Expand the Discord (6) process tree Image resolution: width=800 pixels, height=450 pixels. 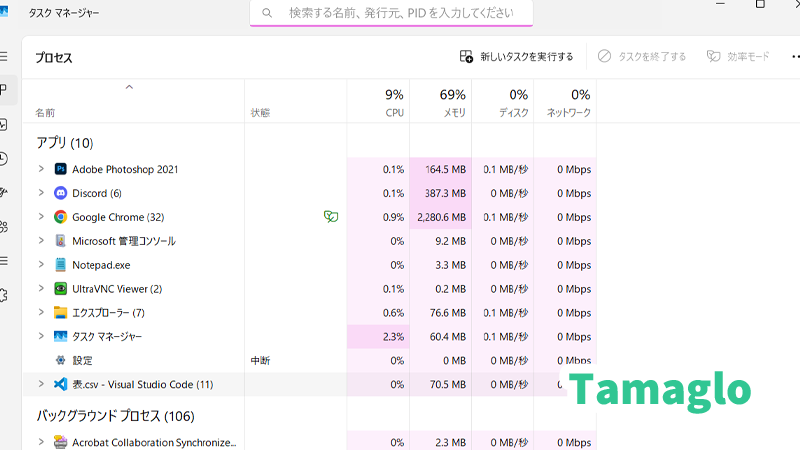[41, 193]
